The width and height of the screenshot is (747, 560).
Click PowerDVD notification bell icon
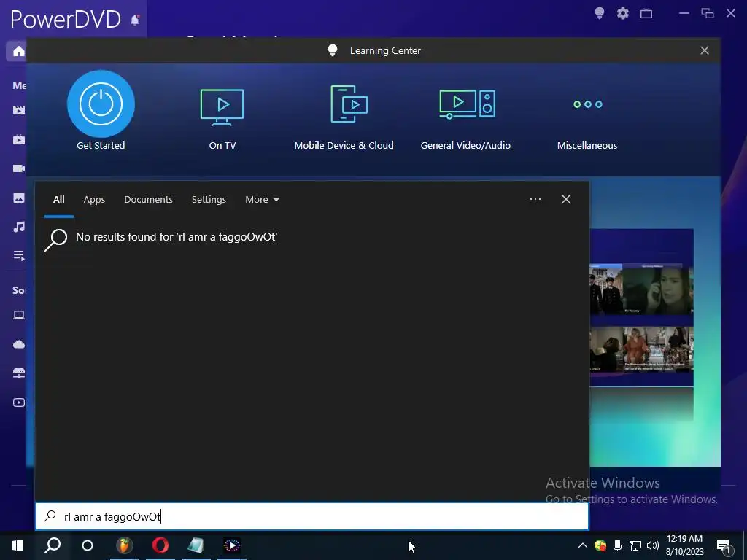(x=135, y=20)
